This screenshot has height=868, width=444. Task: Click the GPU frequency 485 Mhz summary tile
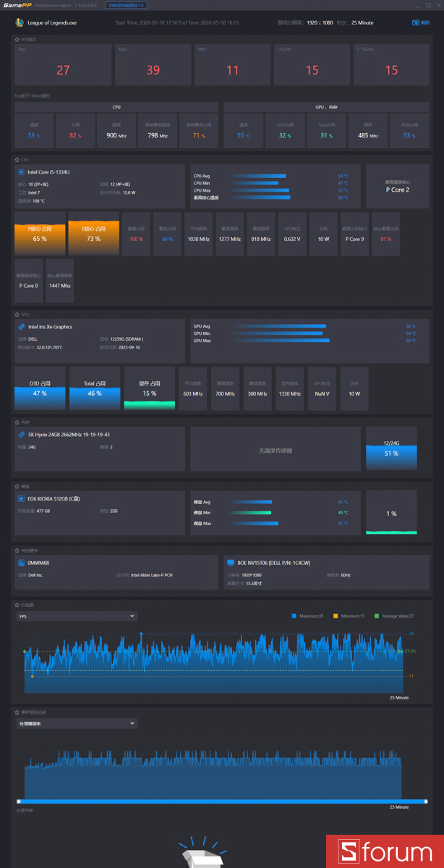coord(369,131)
